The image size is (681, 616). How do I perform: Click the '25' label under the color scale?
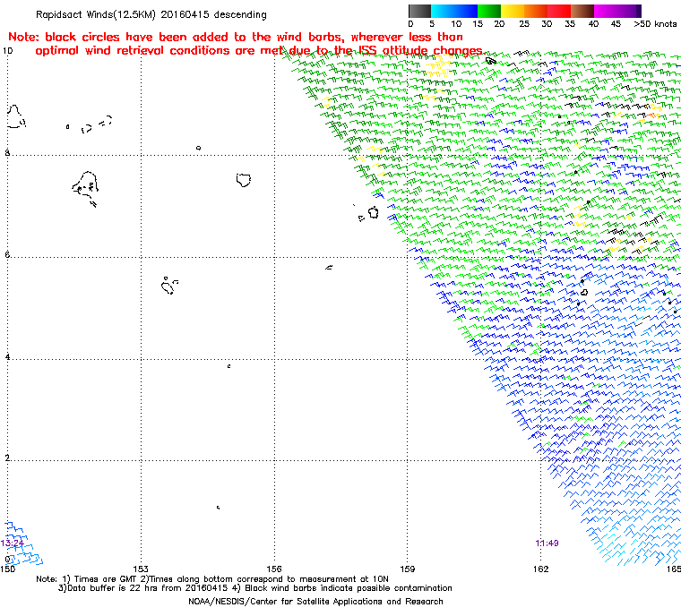(524, 24)
